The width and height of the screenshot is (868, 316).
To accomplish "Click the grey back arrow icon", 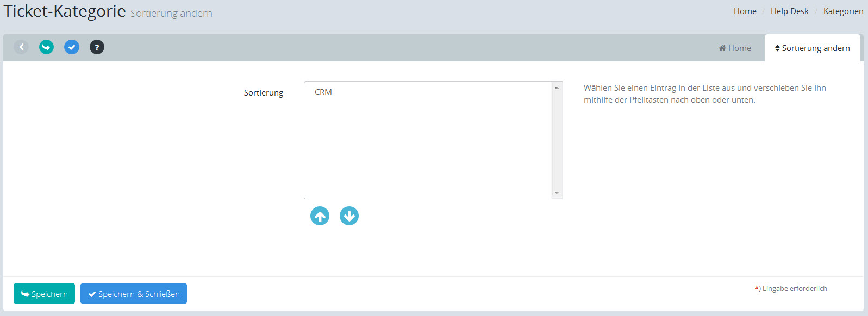I will coord(21,47).
